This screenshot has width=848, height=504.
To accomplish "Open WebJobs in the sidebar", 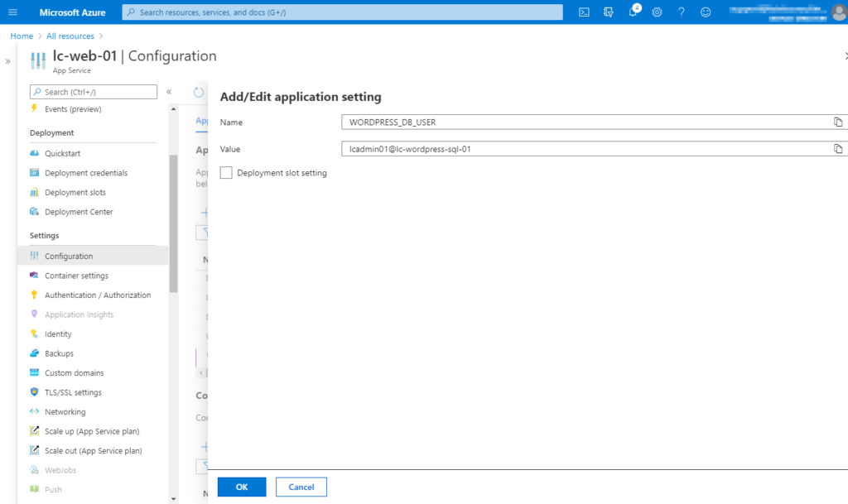I will pos(60,470).
